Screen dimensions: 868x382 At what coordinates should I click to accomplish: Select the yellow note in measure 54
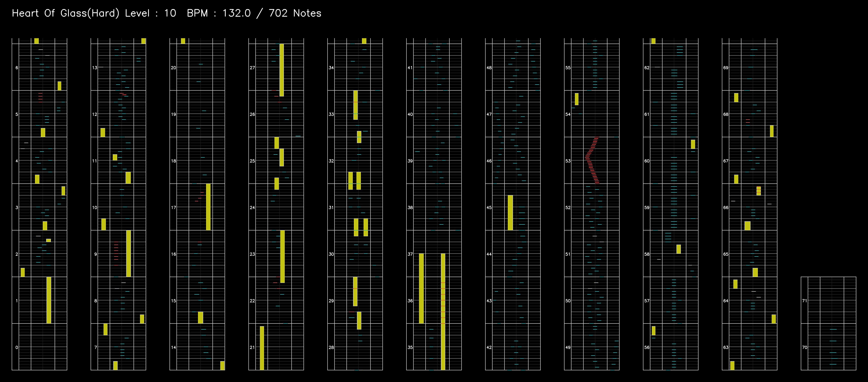577,99
